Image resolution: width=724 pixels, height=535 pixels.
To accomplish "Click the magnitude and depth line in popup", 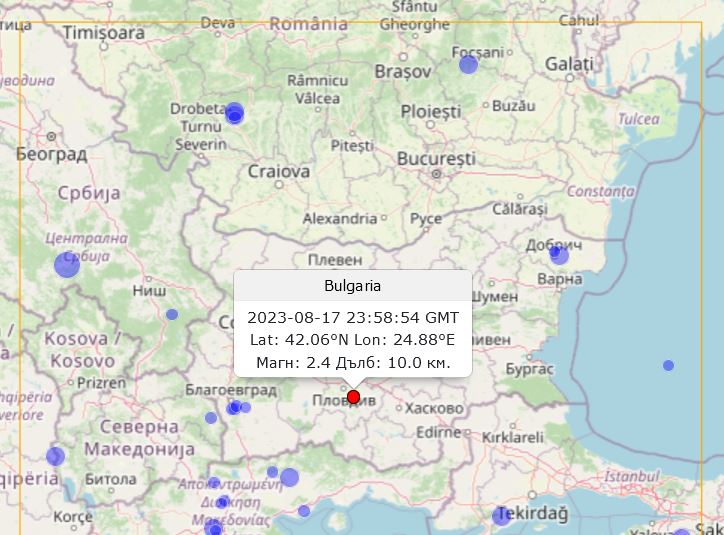I will click(x=352, y=362).
